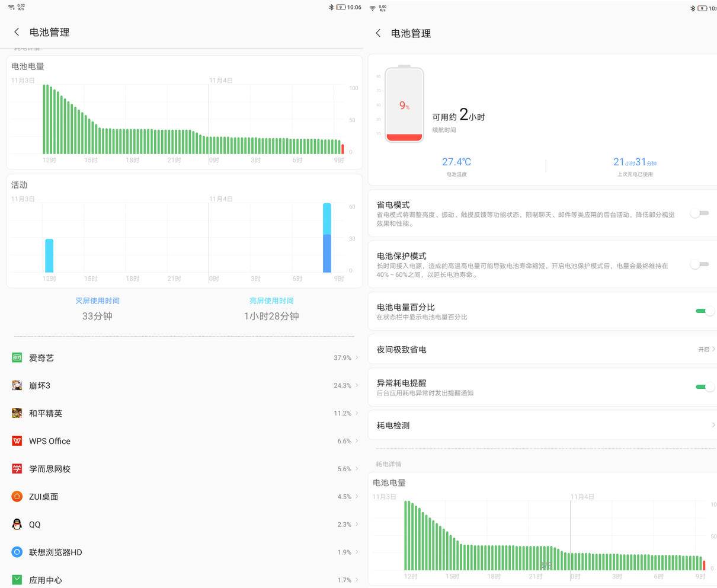Image resolution: width=717 pixels, height=588 pixels.
Task: Open 爱奇艺 app icon in usage list
Action: (17, 357)
